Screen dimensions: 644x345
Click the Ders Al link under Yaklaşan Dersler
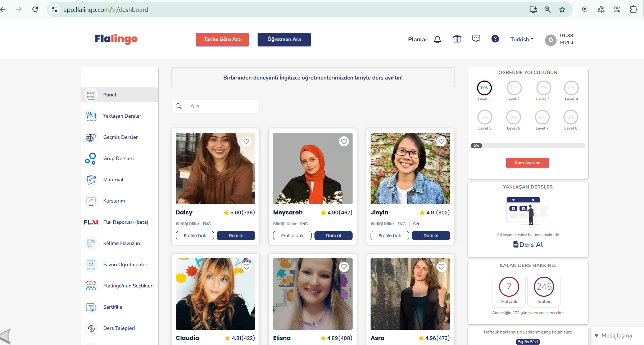click(x=528, y=245)
